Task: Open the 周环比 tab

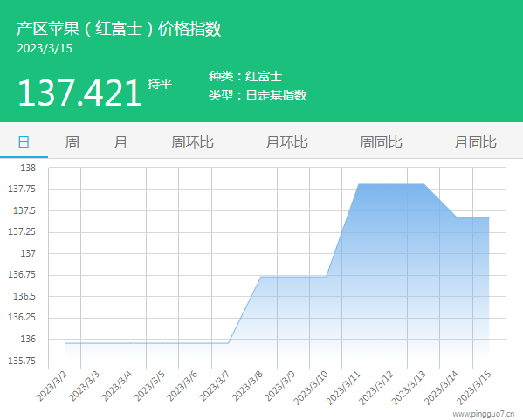Action: [x=192, y=142]
